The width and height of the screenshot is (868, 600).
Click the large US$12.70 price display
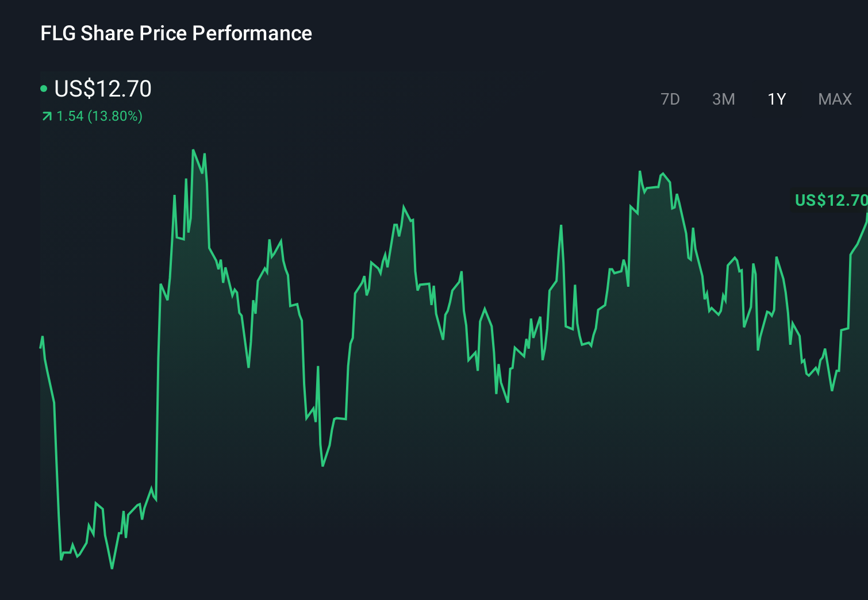(x=102, y=89)
